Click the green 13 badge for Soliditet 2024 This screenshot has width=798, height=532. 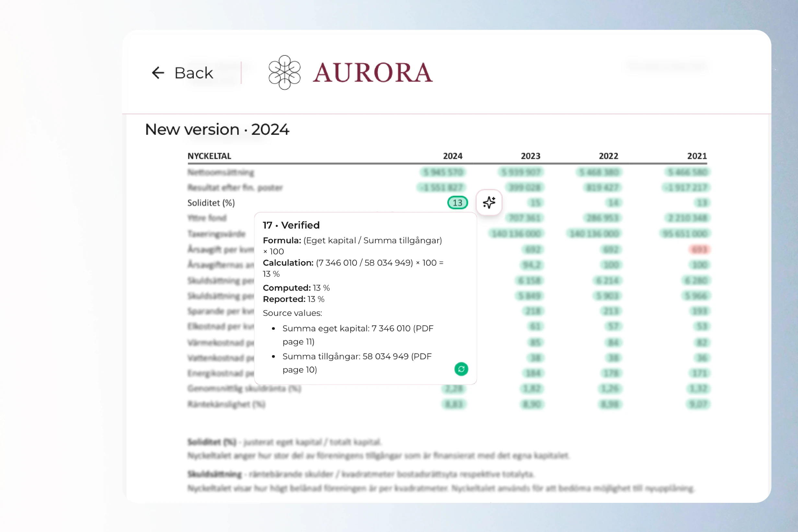pyautogui.click(x=458, y=203)
